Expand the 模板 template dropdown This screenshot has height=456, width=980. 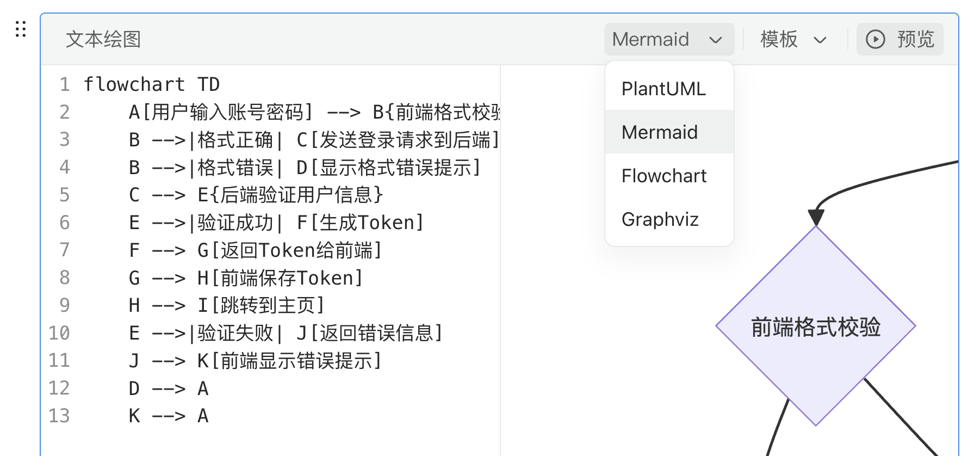(793, 39)
